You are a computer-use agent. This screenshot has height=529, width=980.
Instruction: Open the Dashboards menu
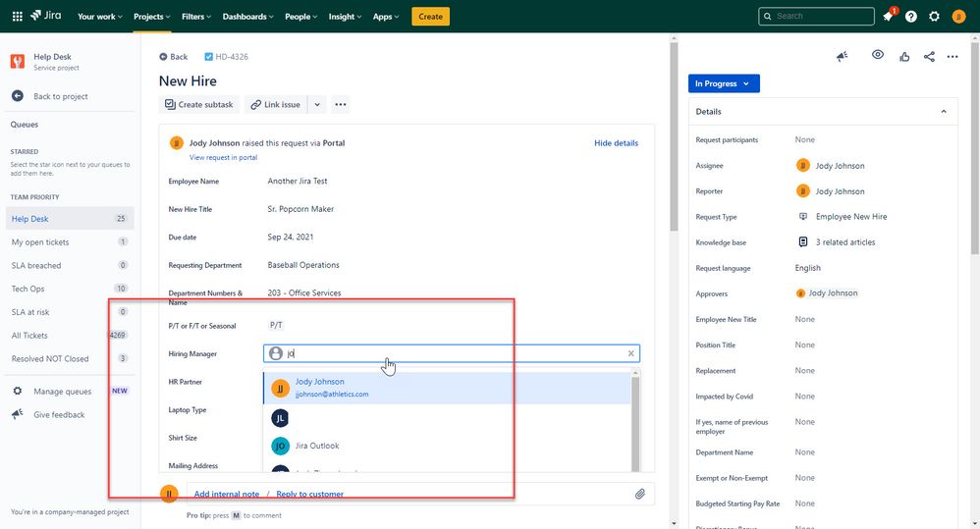248,17
